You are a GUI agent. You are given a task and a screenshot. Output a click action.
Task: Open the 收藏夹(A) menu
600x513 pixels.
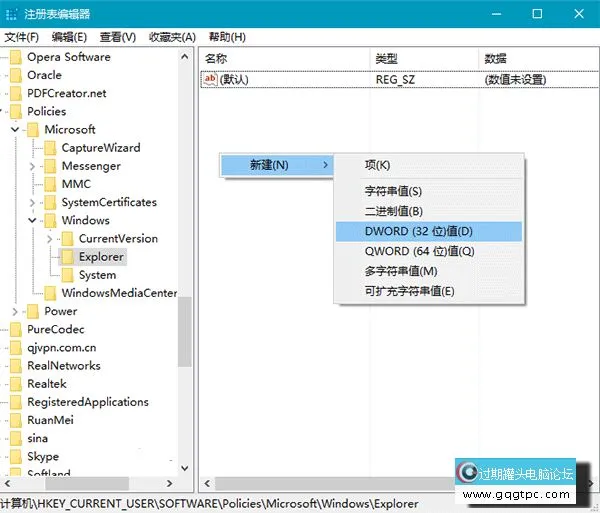(x=172, y=37)
